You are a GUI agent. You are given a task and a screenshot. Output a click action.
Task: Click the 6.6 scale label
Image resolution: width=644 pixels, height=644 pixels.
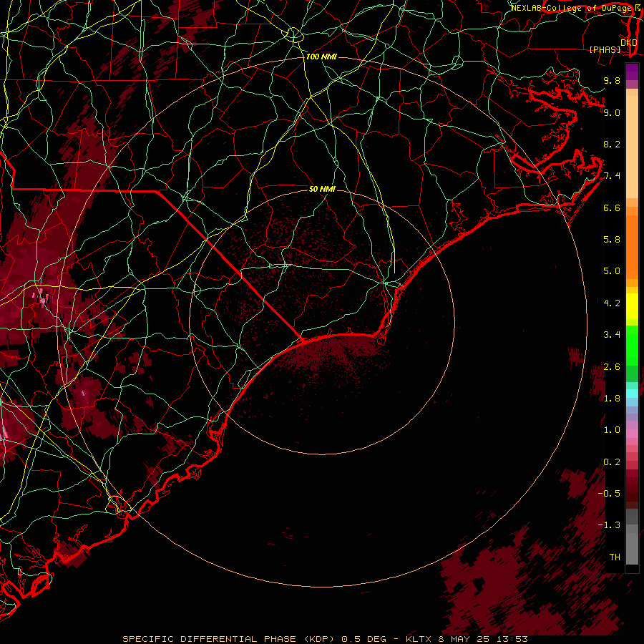point(612,208)
